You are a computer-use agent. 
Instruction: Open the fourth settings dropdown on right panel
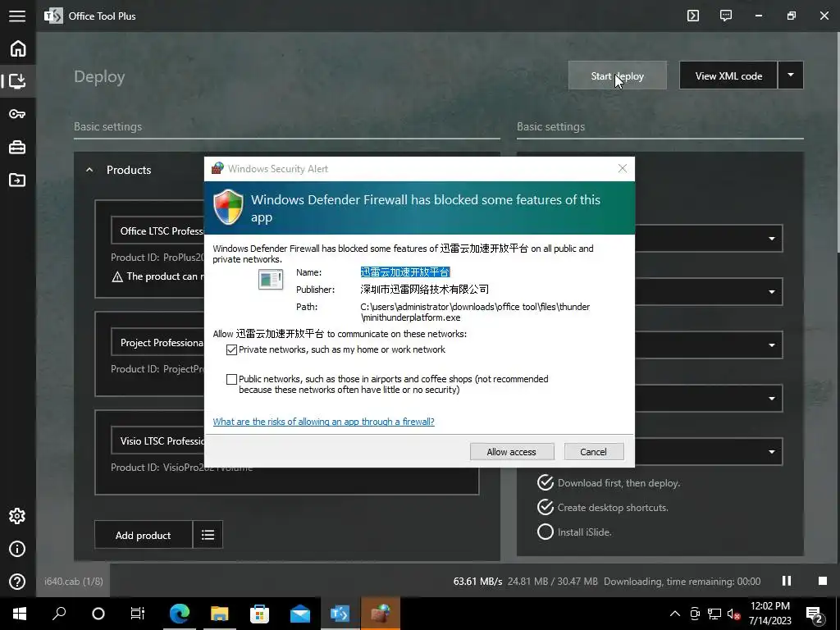771,399
